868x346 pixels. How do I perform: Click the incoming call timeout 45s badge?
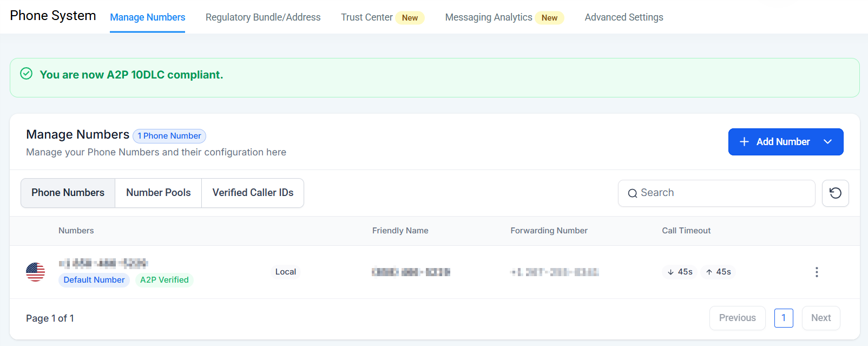[680, 272]
